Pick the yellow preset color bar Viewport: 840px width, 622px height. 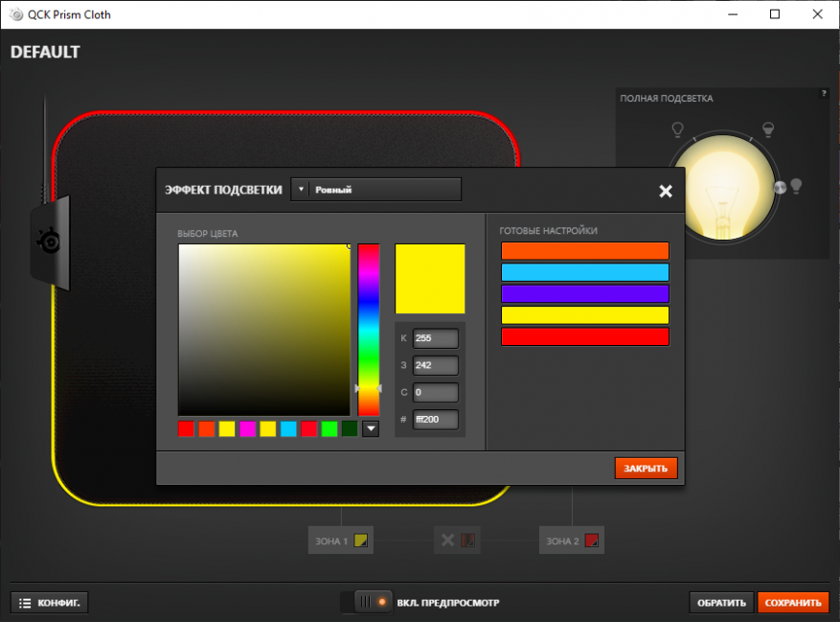[585, 314]
